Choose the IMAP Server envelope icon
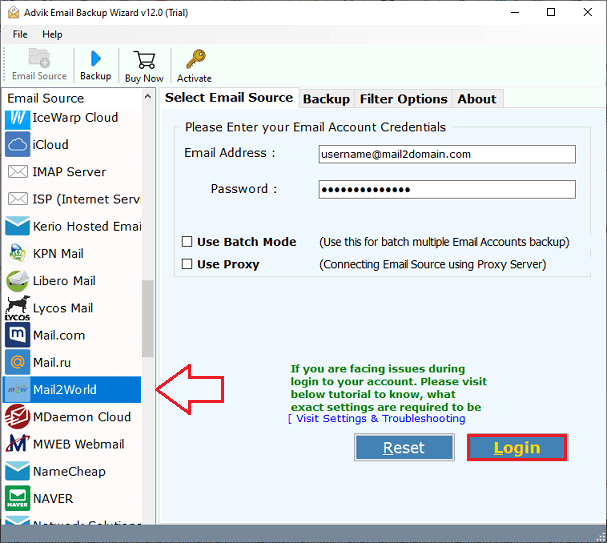The image size is (607, 543). coord(18,171)
